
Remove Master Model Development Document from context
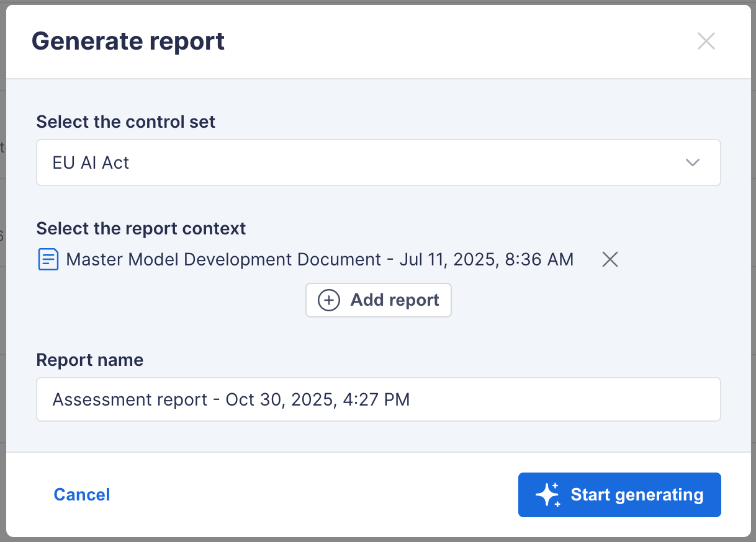[x=610, y=259]
